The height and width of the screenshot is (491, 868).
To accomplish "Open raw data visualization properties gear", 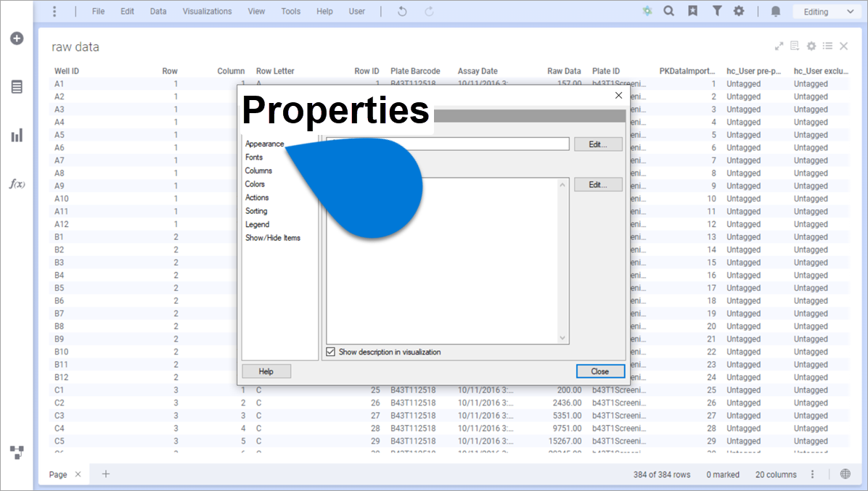I will point(811,46).
